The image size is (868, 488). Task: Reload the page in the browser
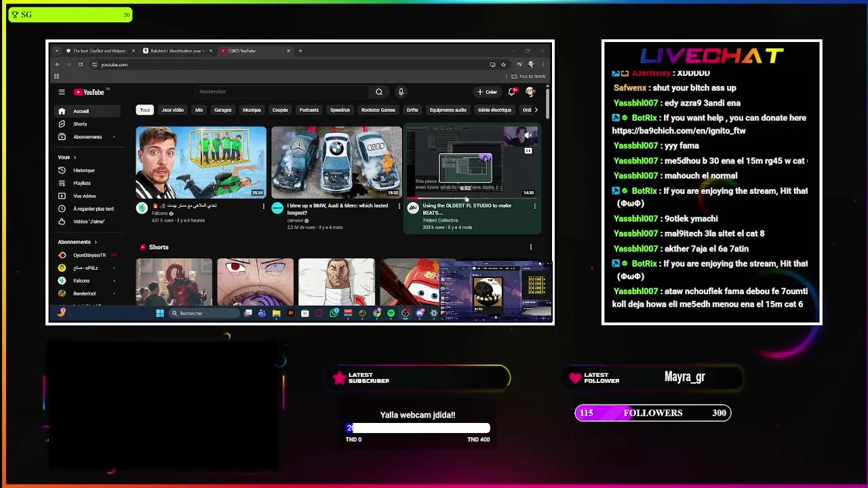coord(80,64)
